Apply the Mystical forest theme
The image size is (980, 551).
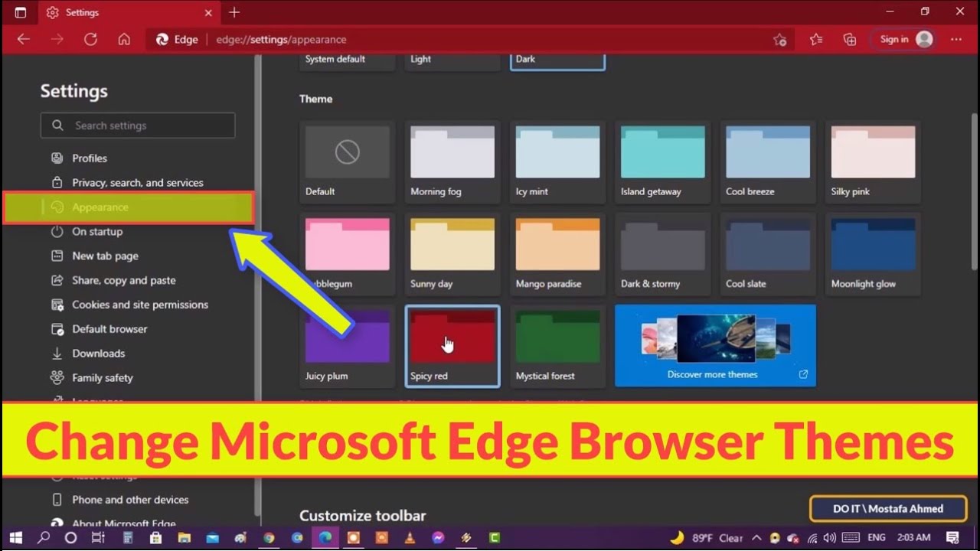(557, 346)
